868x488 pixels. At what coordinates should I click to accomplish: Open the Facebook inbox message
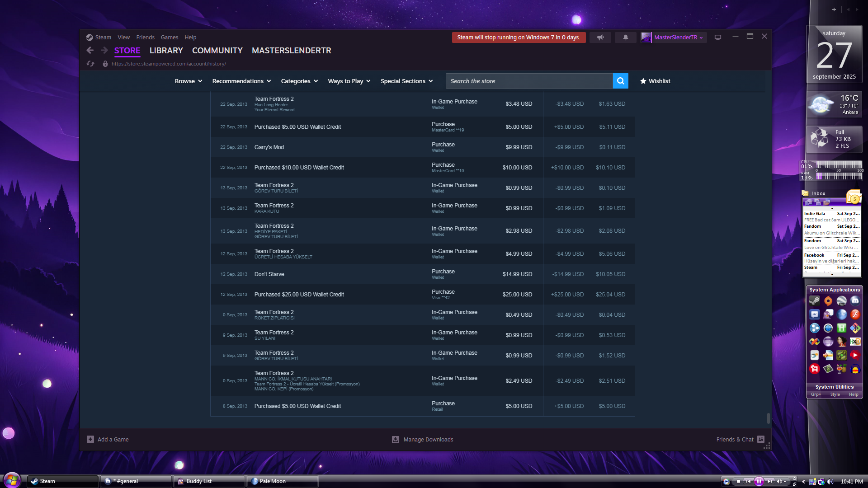click(832, 258)
